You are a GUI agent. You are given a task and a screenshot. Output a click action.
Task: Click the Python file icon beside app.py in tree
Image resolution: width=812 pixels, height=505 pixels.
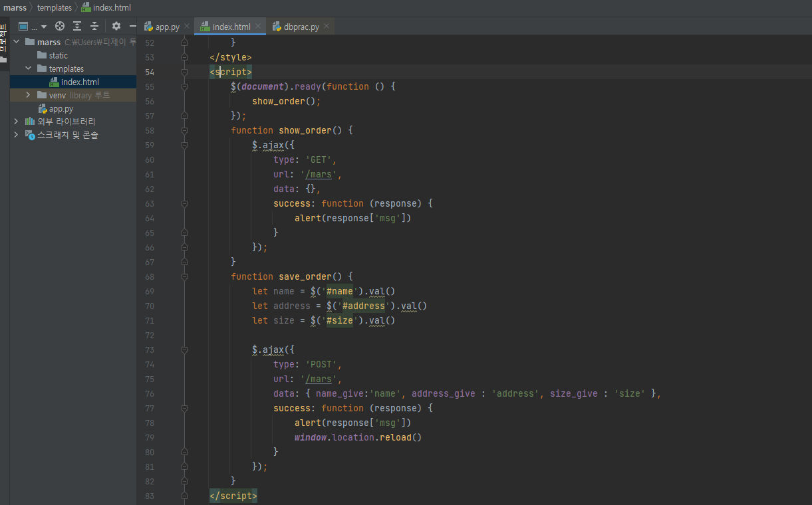point(43,108)
